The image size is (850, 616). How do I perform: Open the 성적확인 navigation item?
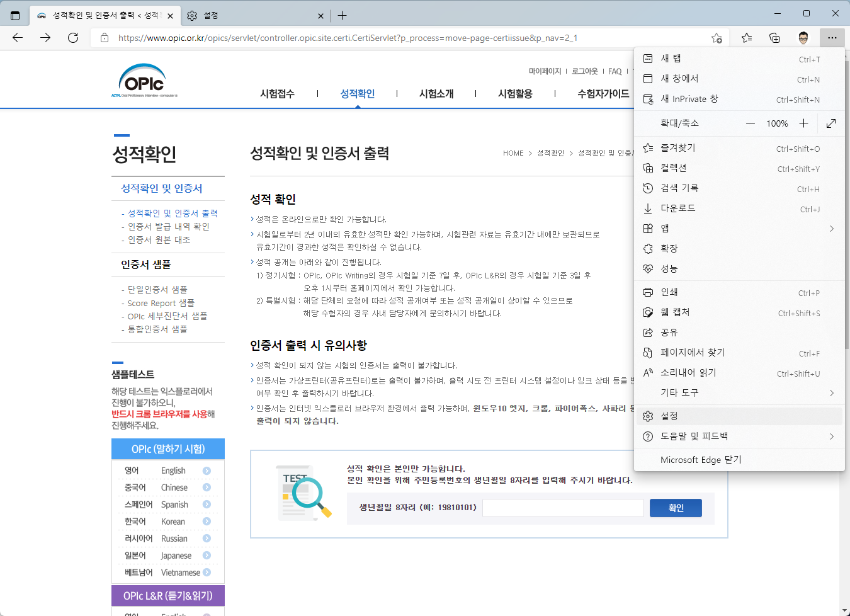coord(358,94)
